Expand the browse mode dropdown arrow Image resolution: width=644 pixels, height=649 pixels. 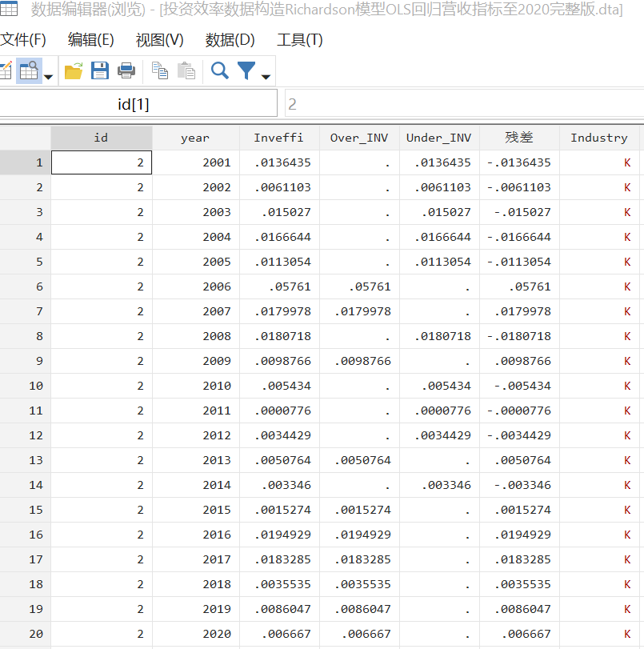click(48, 77)
